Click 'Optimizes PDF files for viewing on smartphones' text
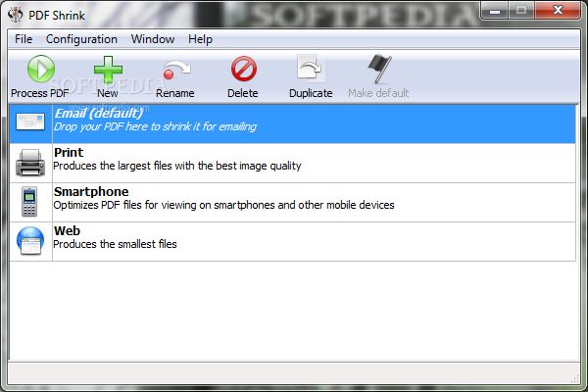This screenshot has height=392, width=588. [223, 205]
